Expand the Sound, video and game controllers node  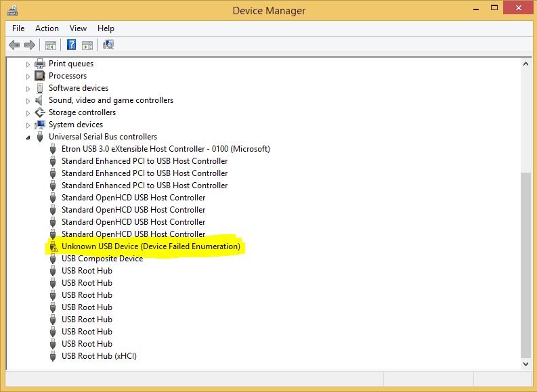click(28, 101)
